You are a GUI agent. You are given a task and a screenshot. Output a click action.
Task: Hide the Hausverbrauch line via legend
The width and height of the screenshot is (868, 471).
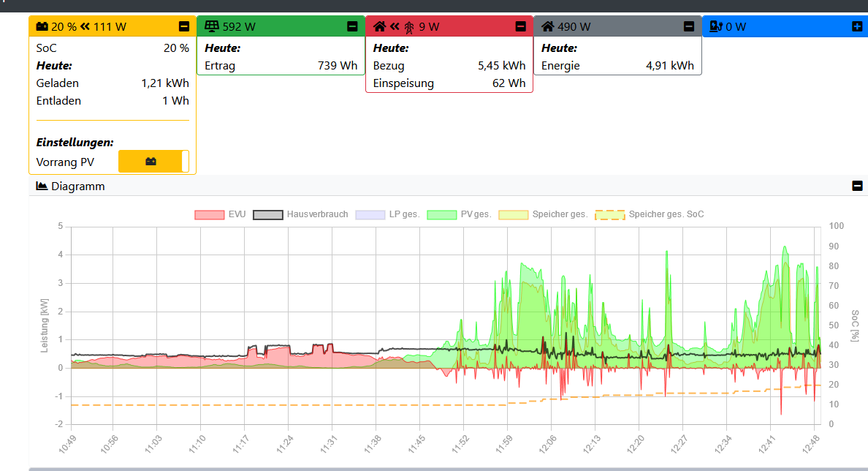click(x=267, y=214)
